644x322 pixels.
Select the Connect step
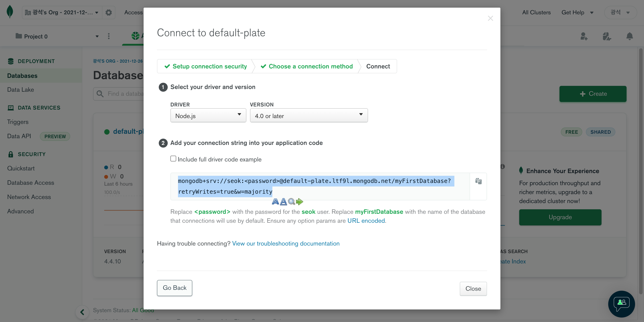(378, 66)
